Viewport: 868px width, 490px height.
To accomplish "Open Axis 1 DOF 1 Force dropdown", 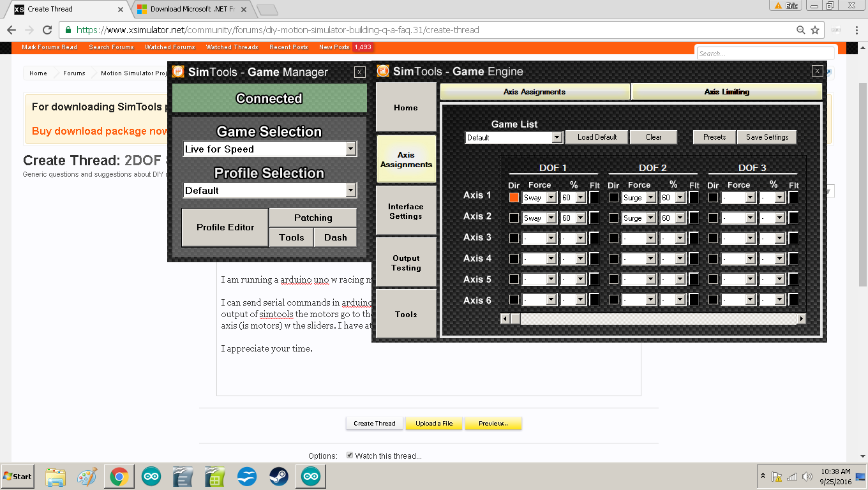I will pos(551,198).
